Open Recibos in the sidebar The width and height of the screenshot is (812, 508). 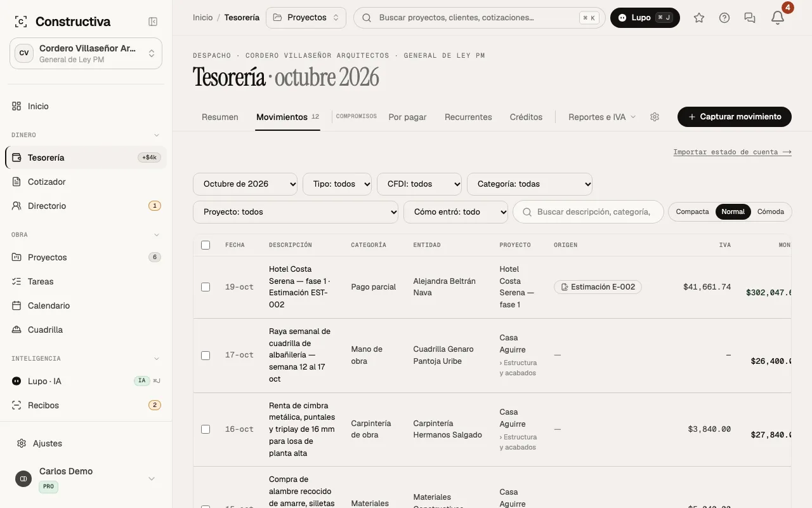pos(86,405)
